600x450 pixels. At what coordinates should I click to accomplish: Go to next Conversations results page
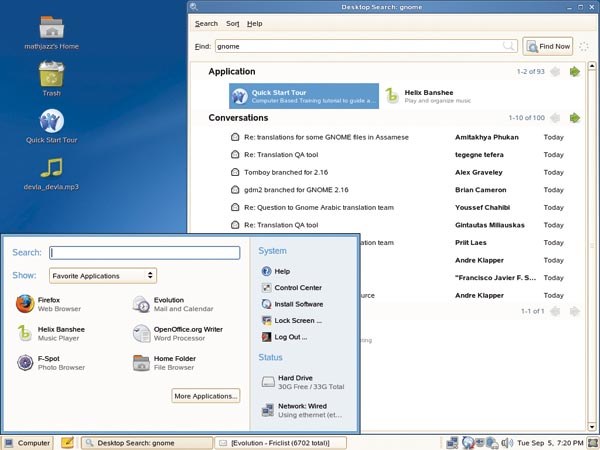574,118
